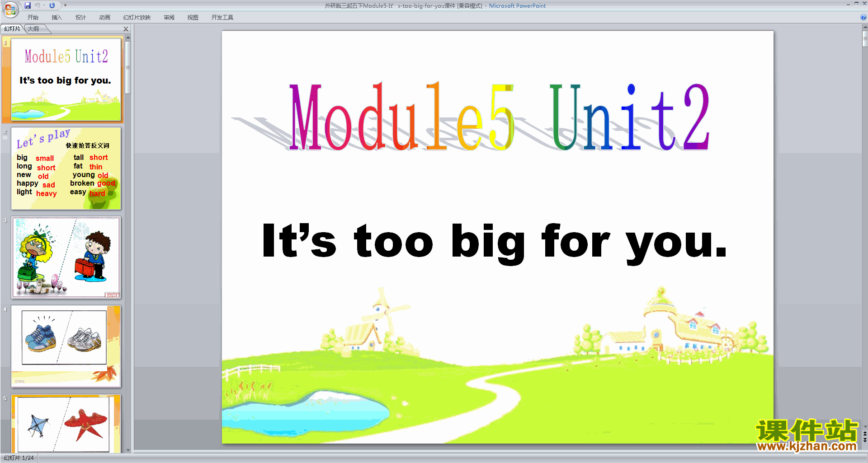The image size is (868, 463).
Task: Open the 开始 (Home) ribbon tab
Action: click(33, 18)
